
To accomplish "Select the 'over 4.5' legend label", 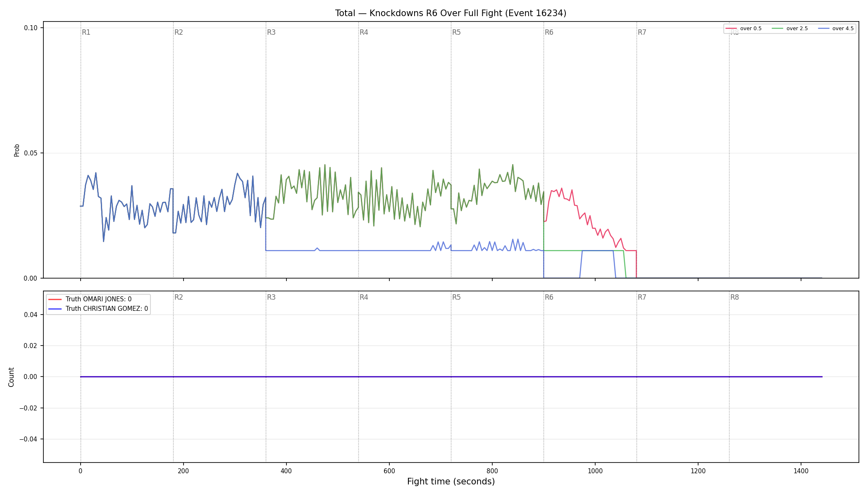I will [x=843, y=29].
